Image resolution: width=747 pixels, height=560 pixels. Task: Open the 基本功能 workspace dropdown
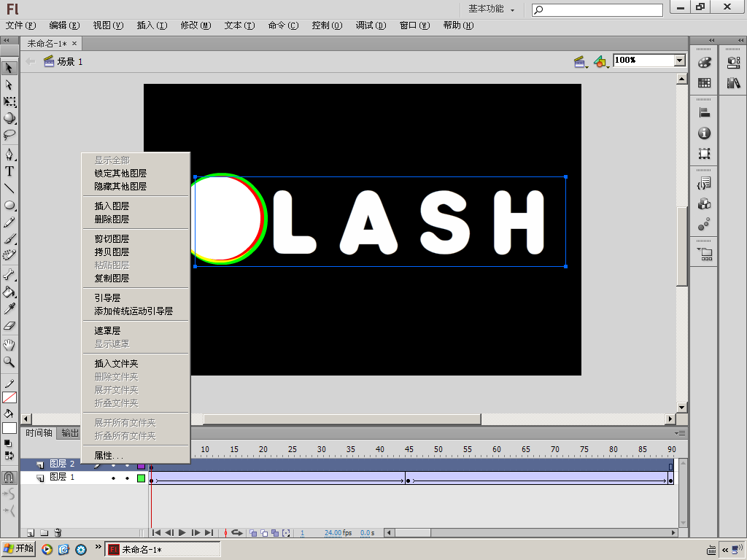(491, 9)
